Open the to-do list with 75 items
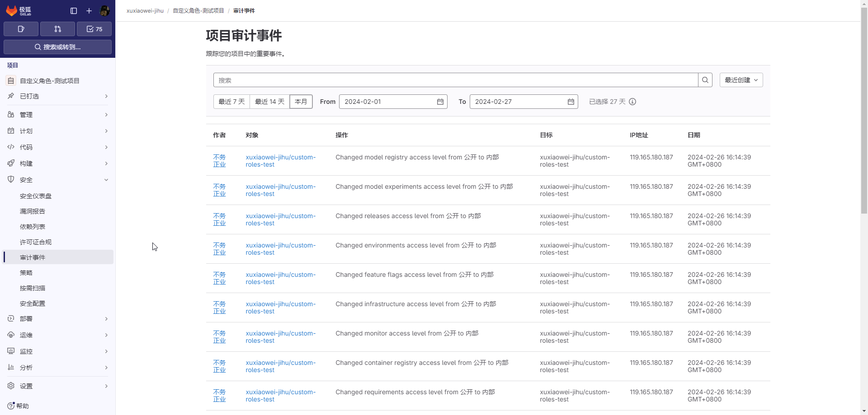 point(94,29)
